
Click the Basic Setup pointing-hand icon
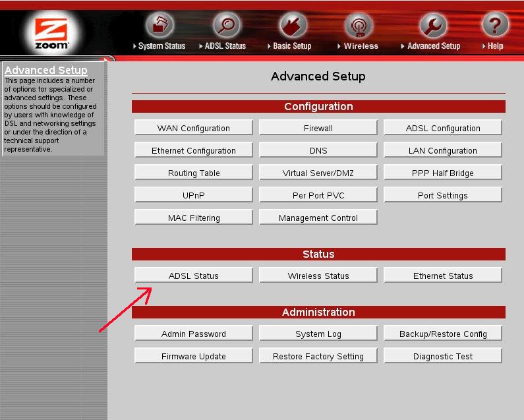click(x=293, y=24)
